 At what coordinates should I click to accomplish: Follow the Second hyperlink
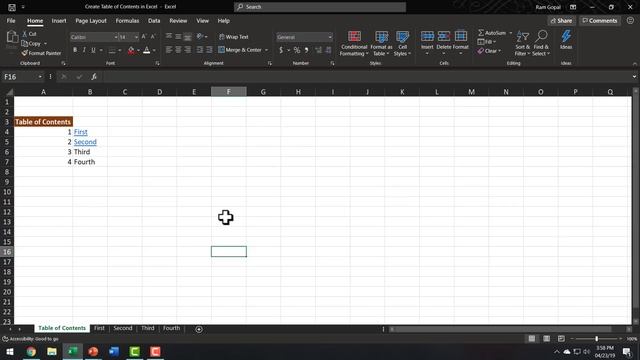85,142
